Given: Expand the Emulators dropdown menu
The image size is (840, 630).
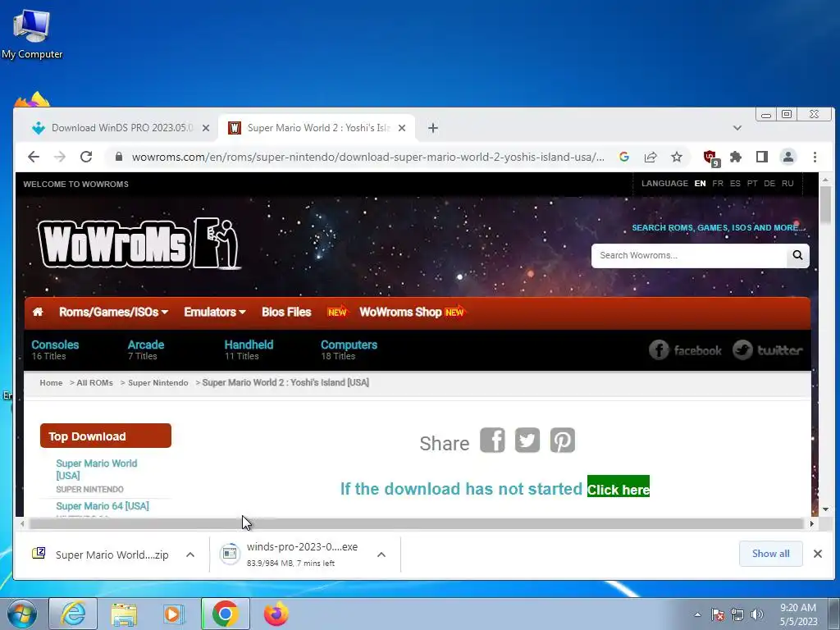Looking at the screenshot, I should (x=215, y=312).
